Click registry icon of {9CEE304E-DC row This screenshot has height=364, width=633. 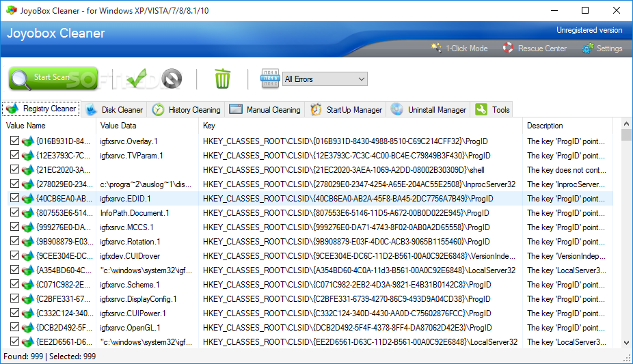pos(27,256)
